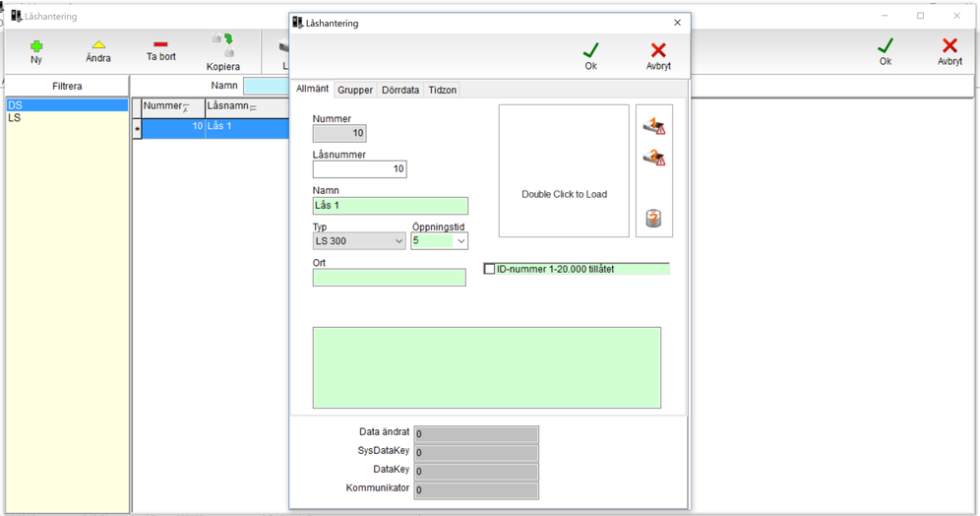
Task: Click Avbryt cross in background main window
Action: coord(949,45)
